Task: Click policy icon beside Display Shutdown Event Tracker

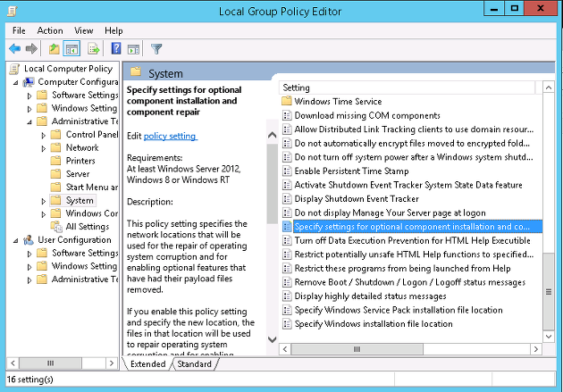Action: click(x=287, y=199)
